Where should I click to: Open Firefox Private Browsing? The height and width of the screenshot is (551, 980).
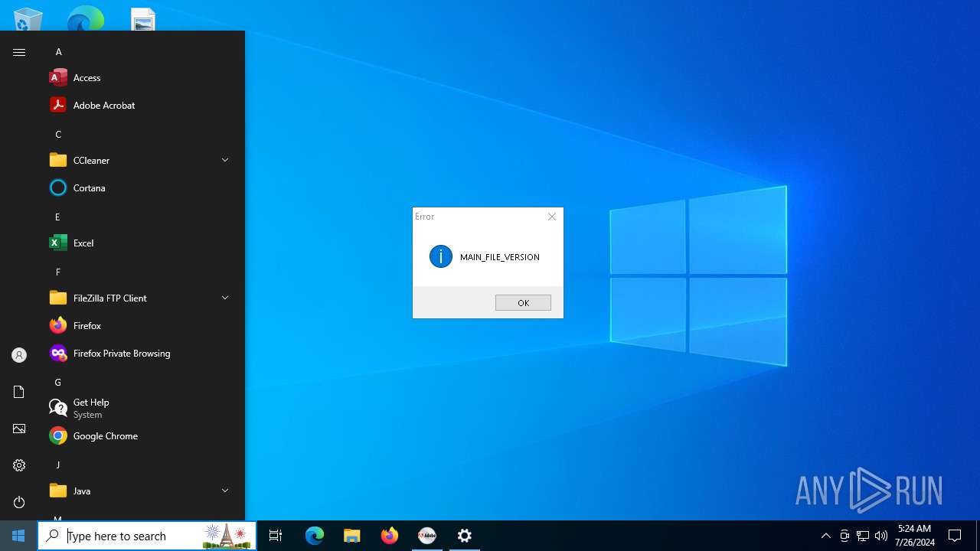[x=142, y=353]
